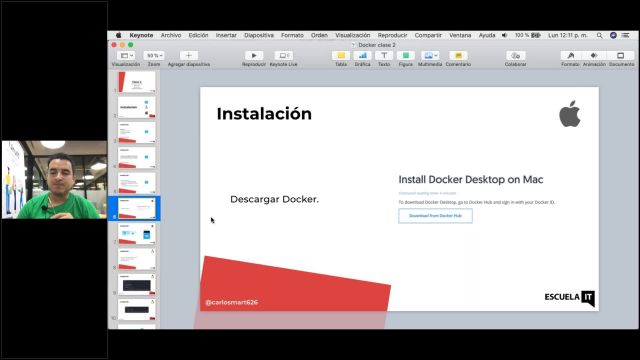Open the Keynote application menu

pos(141,36)
